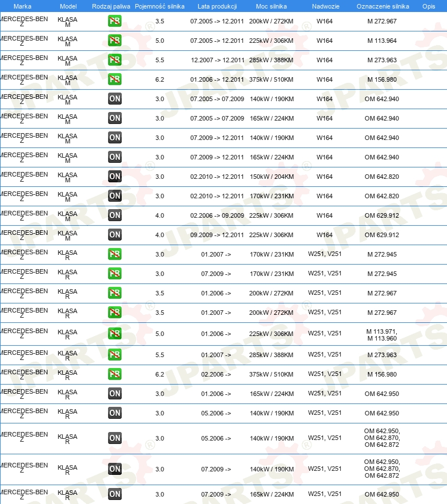Click diesel ON icon, W164 07.2009->12.2011 140kW row
Image resolution: width=447 pixels, height=504 pixels.
point(115,138)
